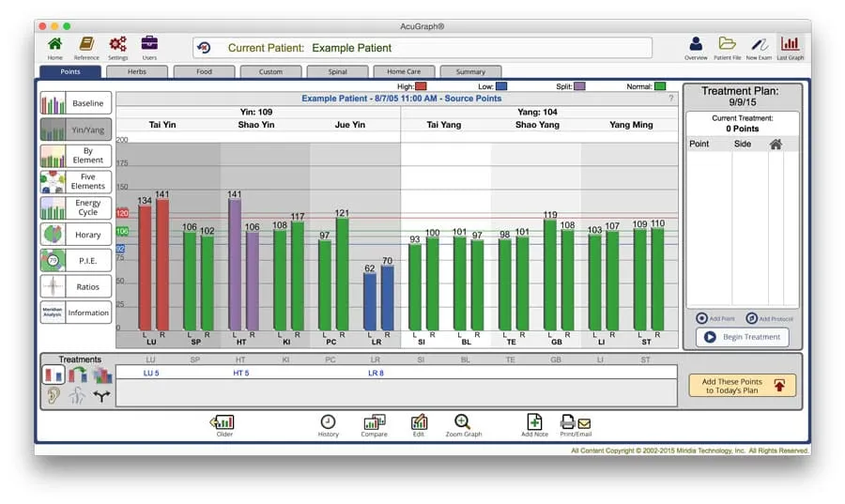The height and width of the screenshot is (504, 845).
Task: Open the Reference book icon
Action: [86, 46]
